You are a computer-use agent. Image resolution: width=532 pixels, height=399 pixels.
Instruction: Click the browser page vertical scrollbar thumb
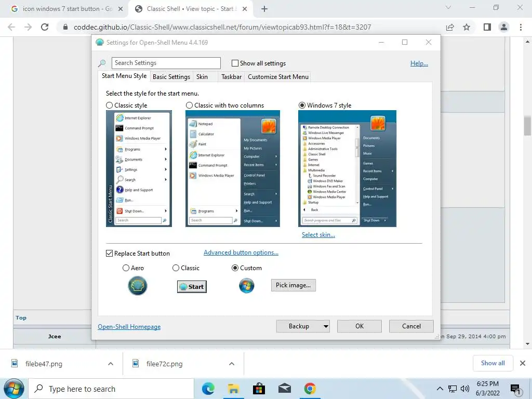pos(527,126)
